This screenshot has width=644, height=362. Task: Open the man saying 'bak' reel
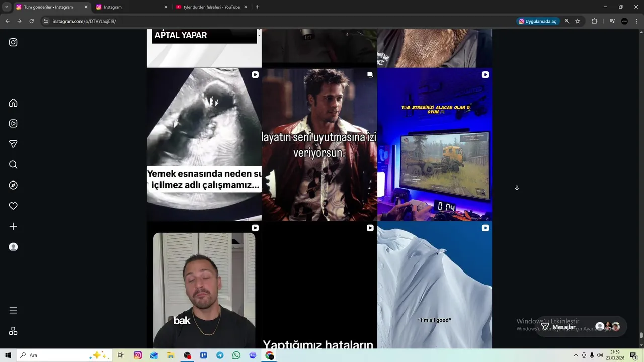click(x=204, y=285)
